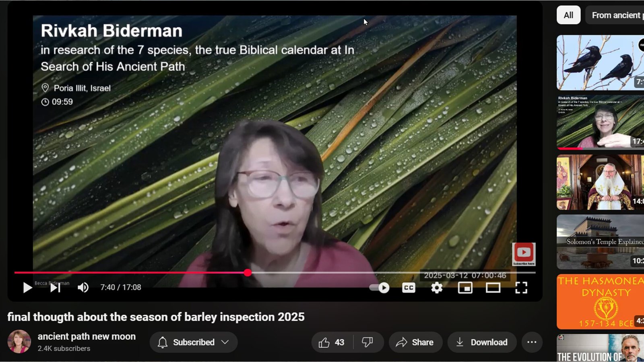
Task: Like the video with 43 likes
Action: point(332,342)
